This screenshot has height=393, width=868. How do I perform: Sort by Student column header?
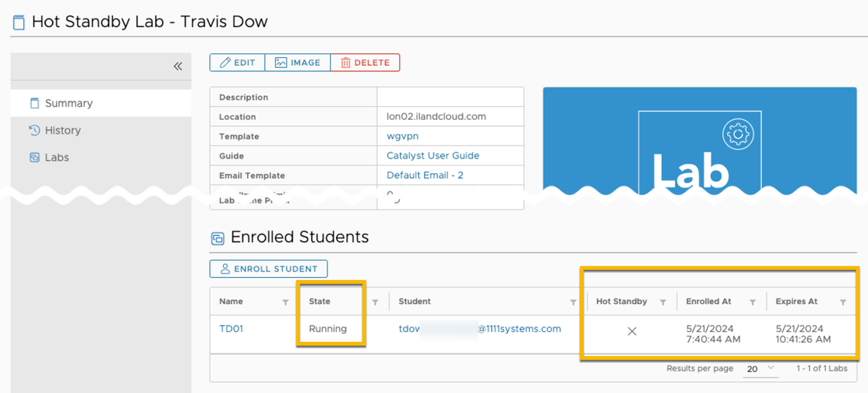click(x=414, y=302)
